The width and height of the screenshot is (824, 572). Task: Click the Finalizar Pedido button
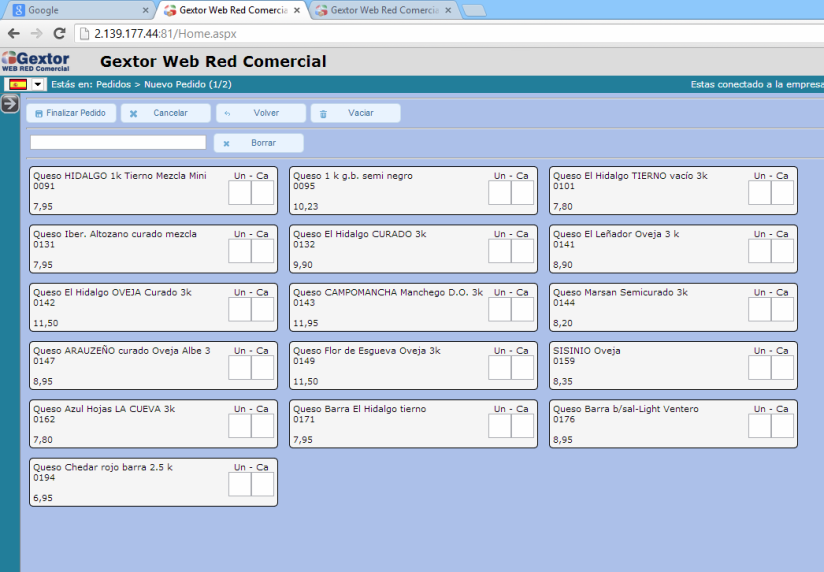point(71,113)
